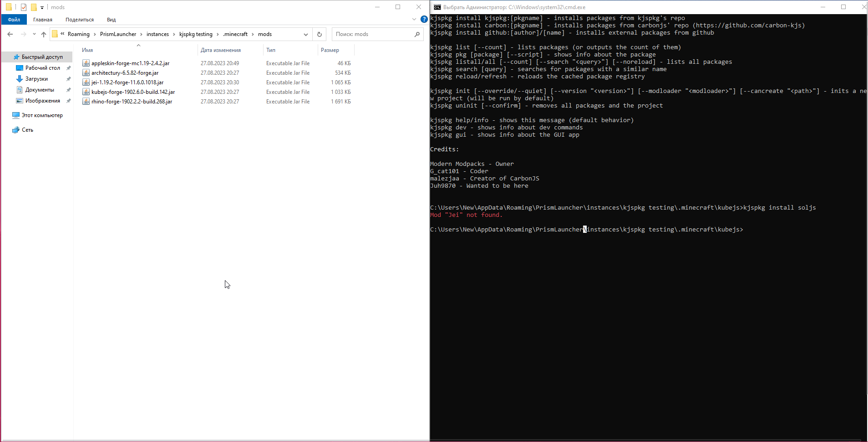Open Explorer help via the question mark icon
The image size is (868, 442).
coord(424,19)
